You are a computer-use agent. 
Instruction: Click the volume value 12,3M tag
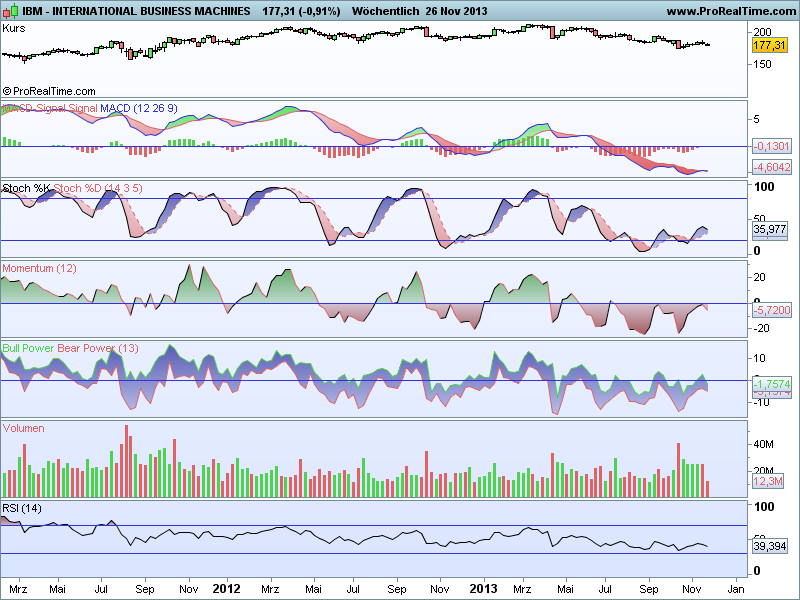click(767, 481)
